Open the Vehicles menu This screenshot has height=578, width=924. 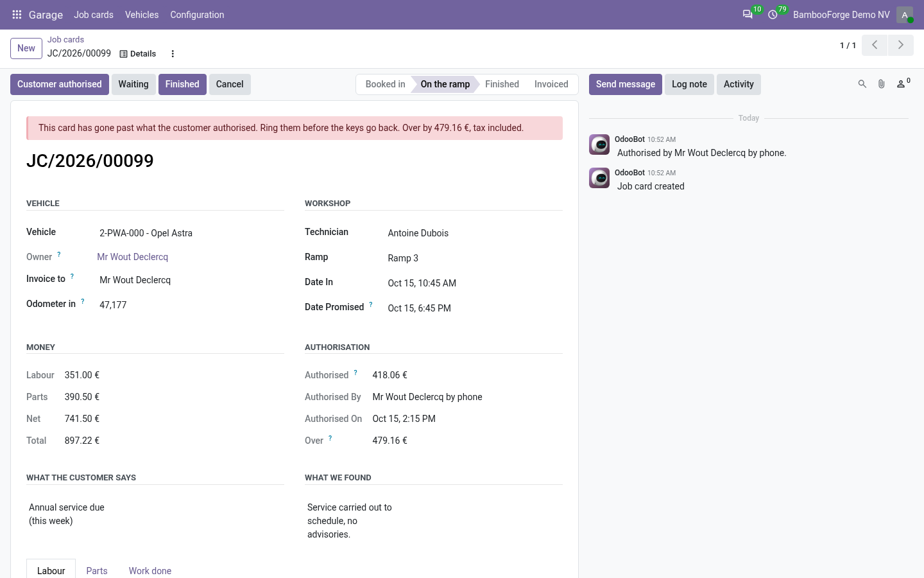[x=142, y=15]
